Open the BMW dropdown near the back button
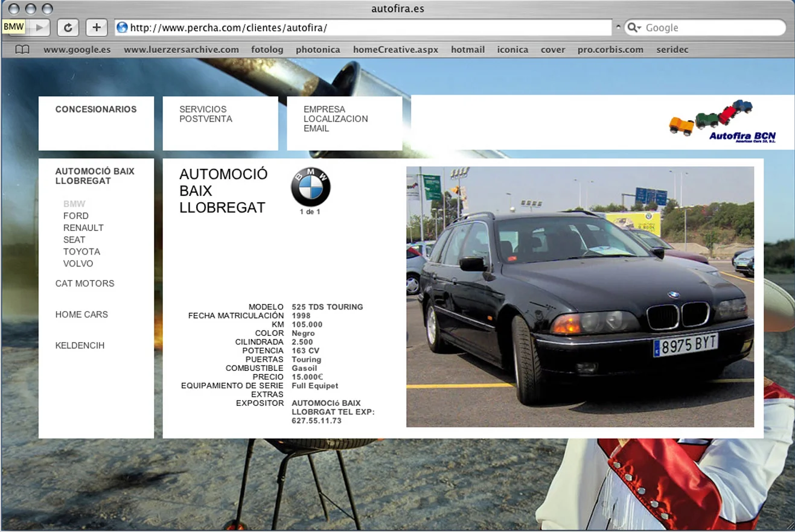Image resolution: width=795 pixels, height=532 pixels. [x=13, y=26]
